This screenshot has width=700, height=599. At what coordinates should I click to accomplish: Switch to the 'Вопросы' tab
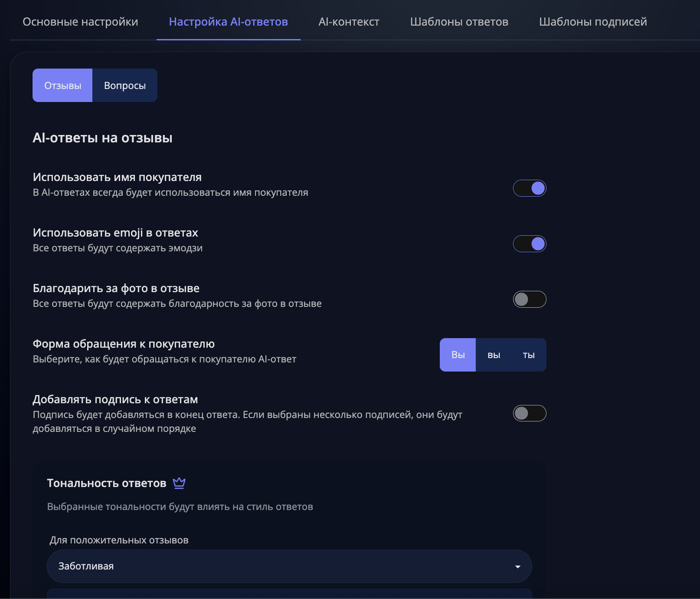click(x=124, y=85)
